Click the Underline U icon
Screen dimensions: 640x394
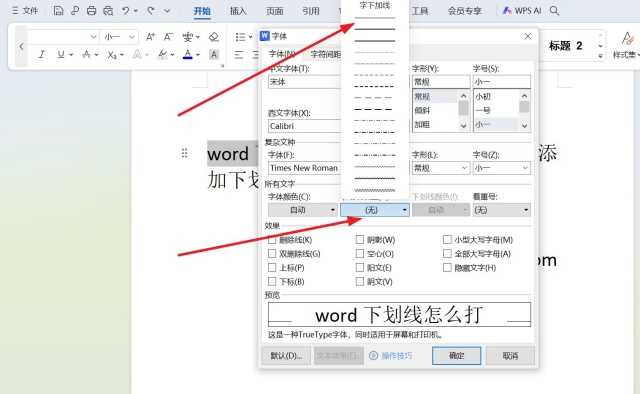click(x=61, y=54)
